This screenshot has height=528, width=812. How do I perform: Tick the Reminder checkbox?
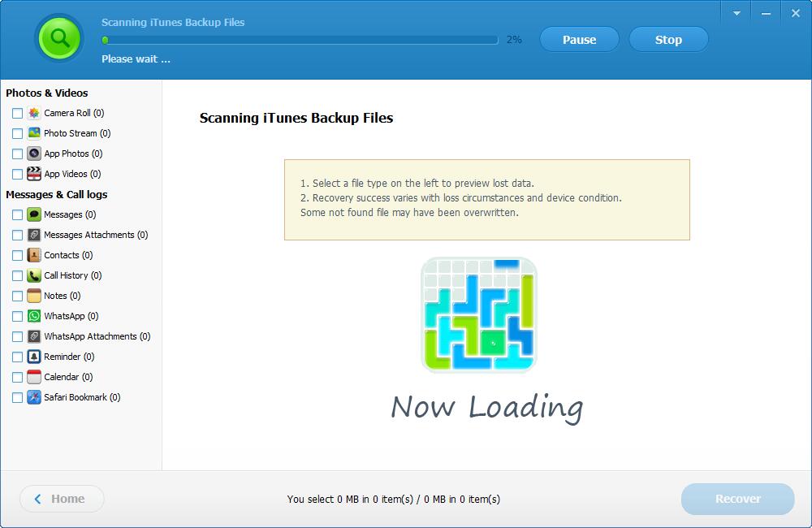tap(18, 357)
